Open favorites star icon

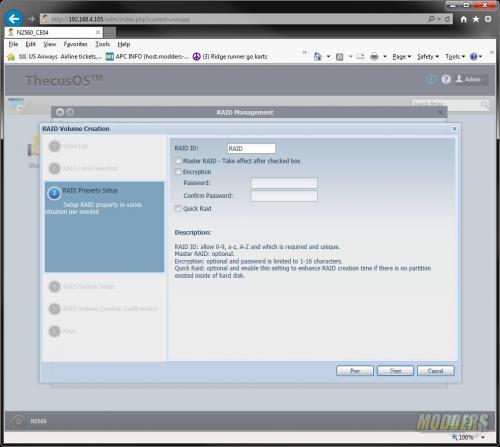476,19
